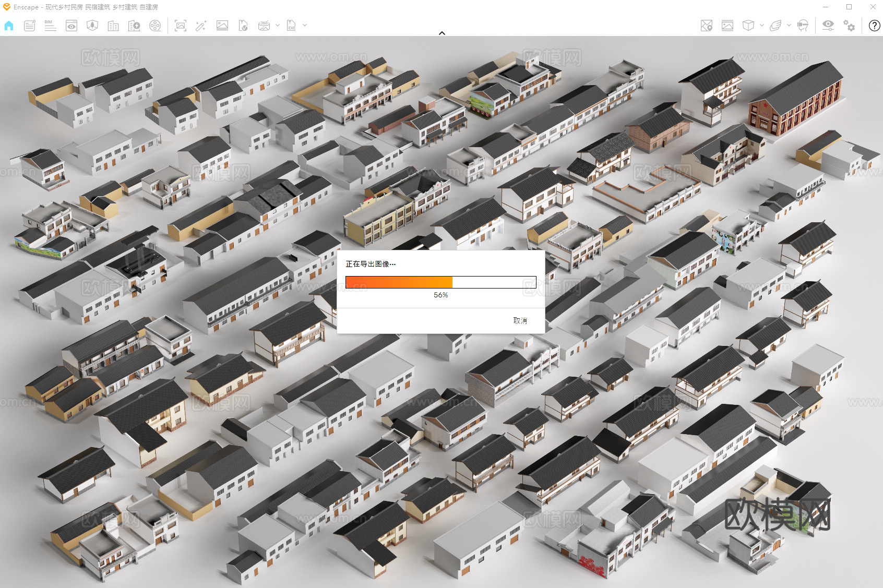Viewport: 883px width, 588px height.
Task: Click the building with lightning bolt icon
Action: point(134,26)
